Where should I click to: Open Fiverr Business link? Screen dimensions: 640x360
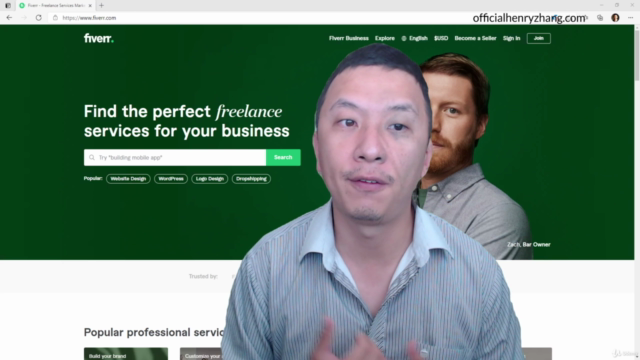(x=349, y=38)
